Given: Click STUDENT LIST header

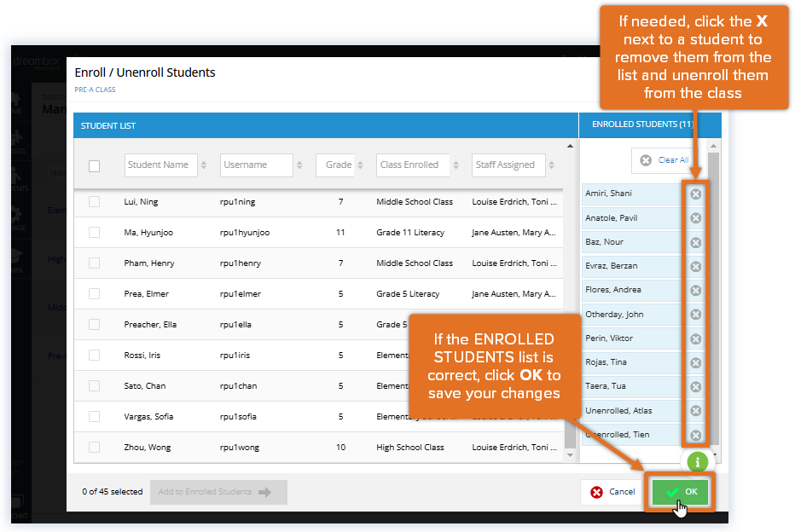Looking at the screenshot, I should coord(108,125).
